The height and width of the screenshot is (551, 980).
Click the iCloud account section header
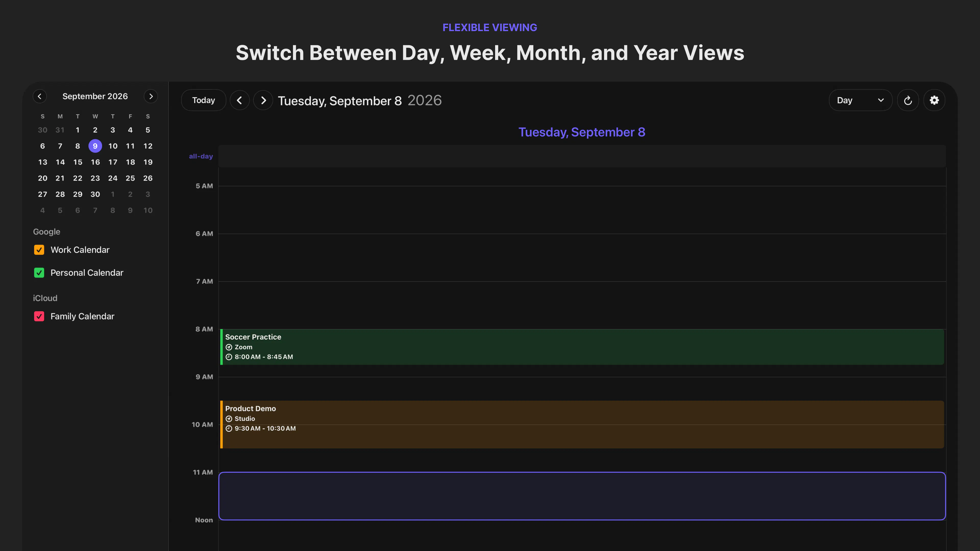[x=45, y=298]
